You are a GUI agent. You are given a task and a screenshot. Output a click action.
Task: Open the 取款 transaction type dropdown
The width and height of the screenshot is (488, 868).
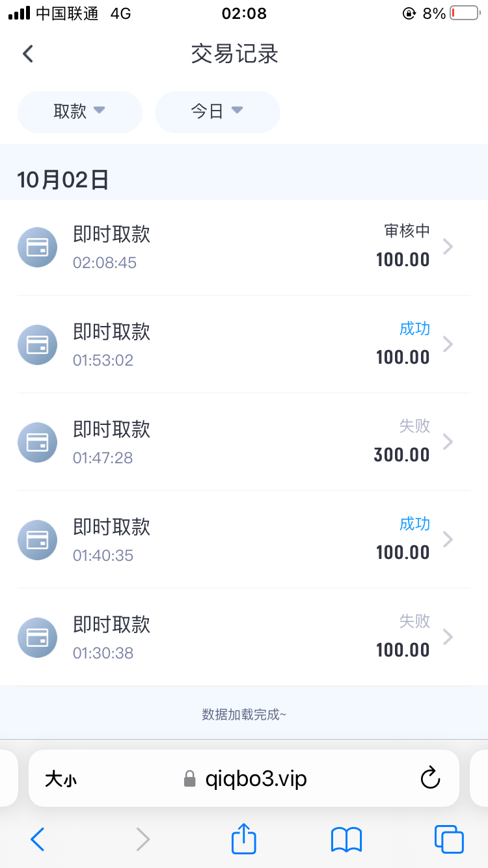[x=79, y=112]
